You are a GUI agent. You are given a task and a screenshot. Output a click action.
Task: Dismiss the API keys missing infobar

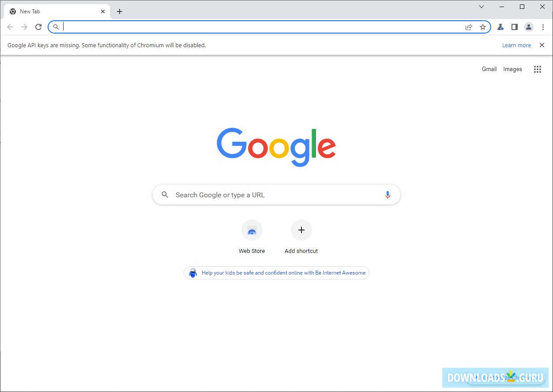point(542,45)
